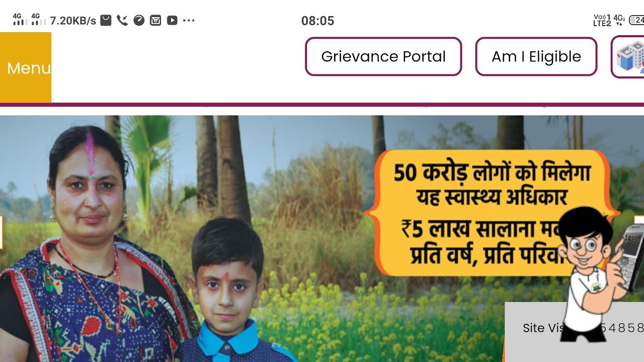Screen dimensions: 644x362
Task: Tap the incoming call notification icon
Action: 122,21
